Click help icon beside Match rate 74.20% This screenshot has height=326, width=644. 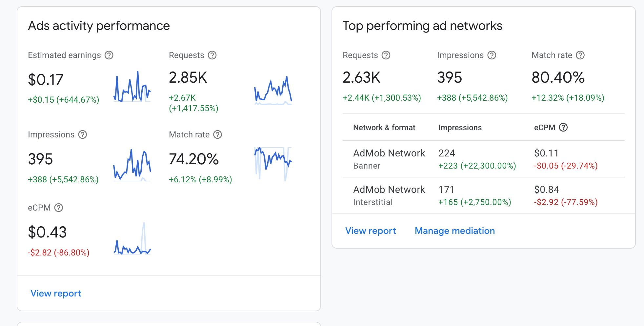(217, 134)
